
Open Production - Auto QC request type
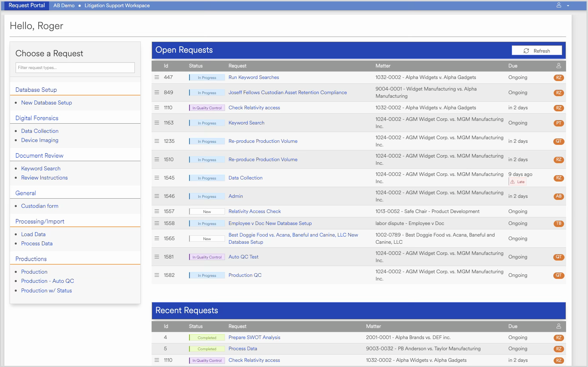pos(47,281)
